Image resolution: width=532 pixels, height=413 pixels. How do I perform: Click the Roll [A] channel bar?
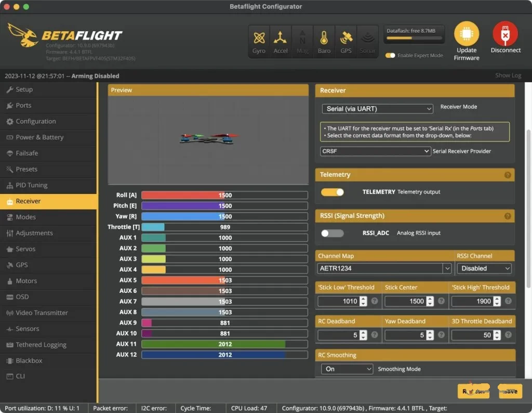coord(224,195)
